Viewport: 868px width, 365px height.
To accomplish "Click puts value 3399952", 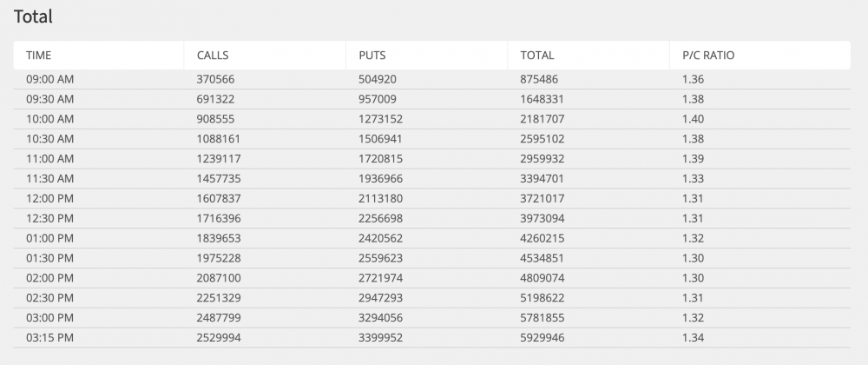I will click(380, 337).
